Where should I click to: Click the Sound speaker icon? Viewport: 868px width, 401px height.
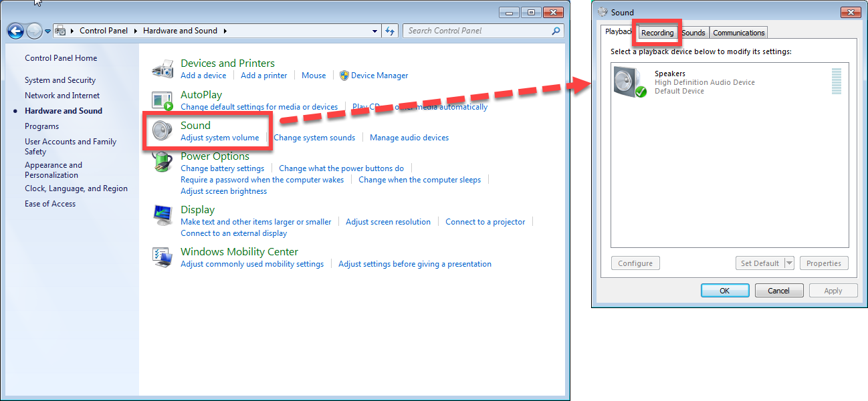tap(162, 130)
